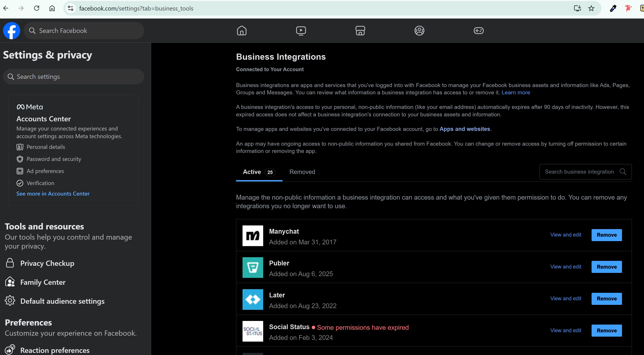Focus the Search settings field

click(x=73, y=77)
